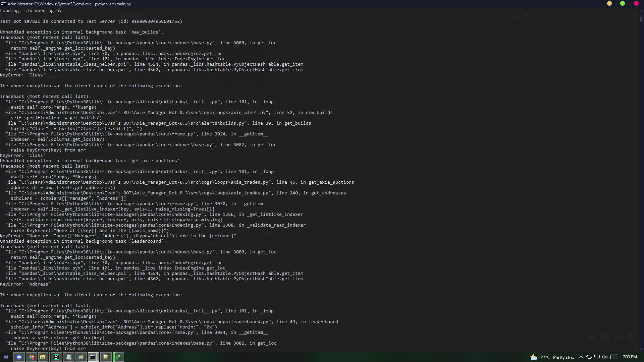Click the battery icon in the system tray
The height and width of the screenshot is (362, 644).
[x=589, y=357]
